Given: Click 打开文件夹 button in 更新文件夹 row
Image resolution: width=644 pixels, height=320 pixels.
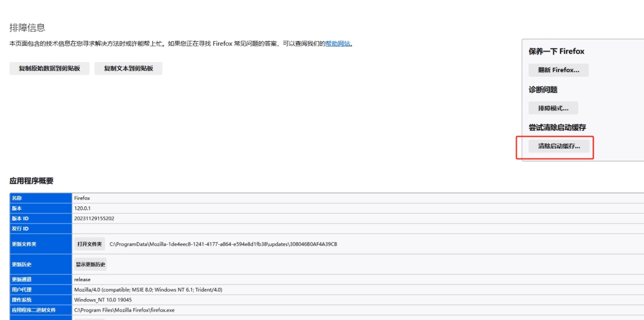Looking at the screenshot, I should click(x=89, y=244).
